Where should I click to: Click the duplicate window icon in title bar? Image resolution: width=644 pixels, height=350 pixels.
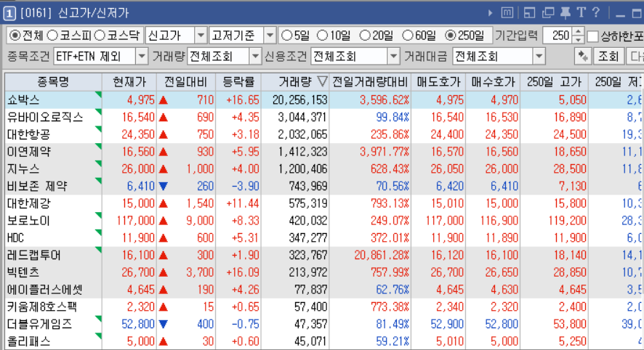click(x=548, y=13)
